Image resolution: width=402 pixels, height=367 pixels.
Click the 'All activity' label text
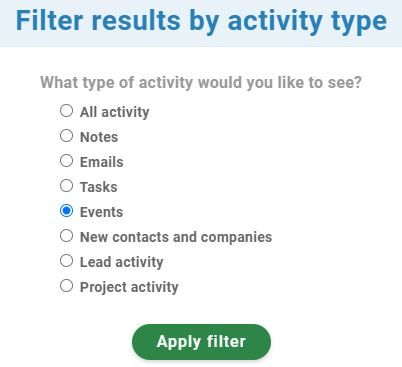[114, 112]
